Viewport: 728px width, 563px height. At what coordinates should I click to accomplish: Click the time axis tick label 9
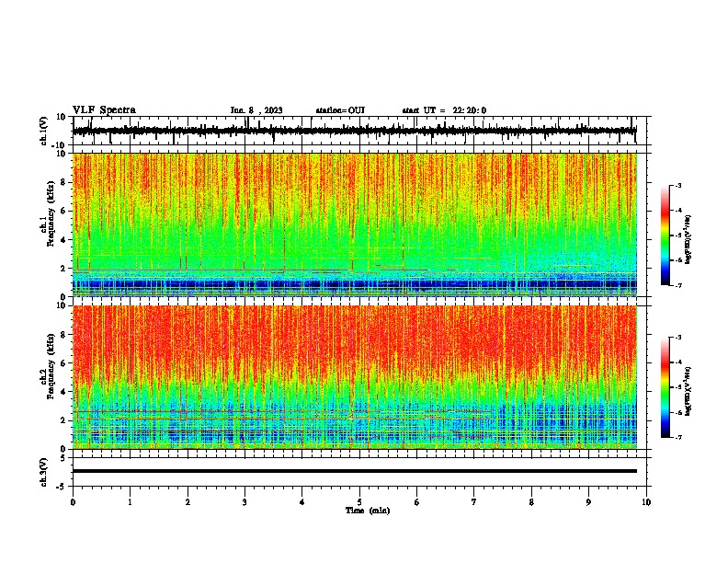[x=588, y=502]
